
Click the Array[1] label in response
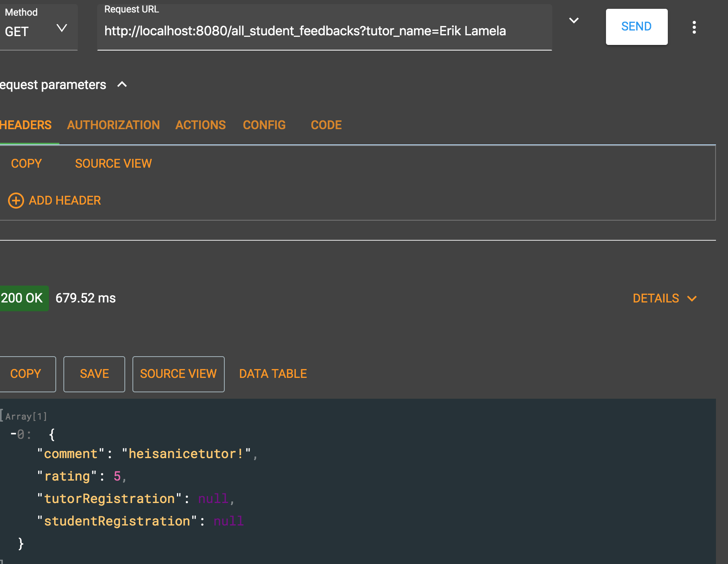[26, 416]
